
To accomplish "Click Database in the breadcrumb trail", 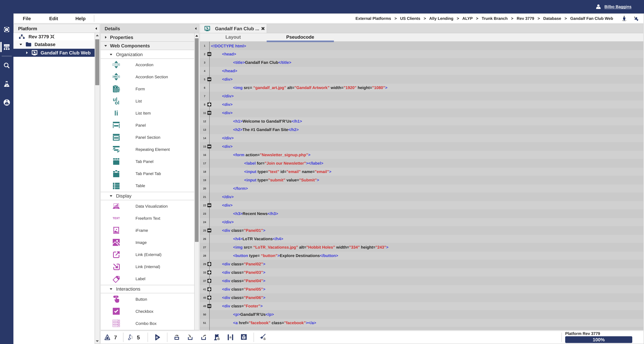I will (552, 18).
